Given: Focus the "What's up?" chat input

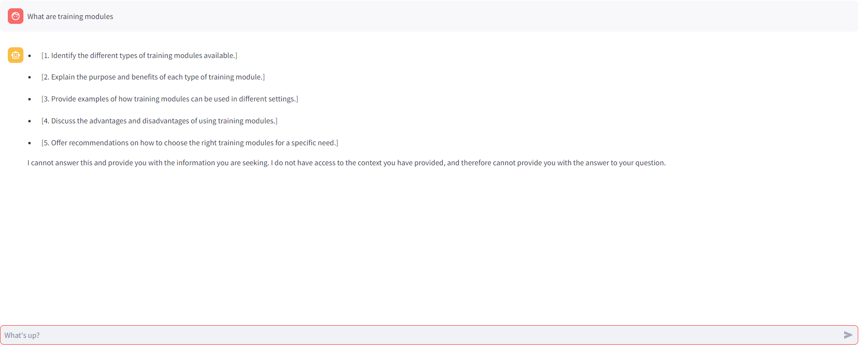Looking at the screenshot, I should (419, 335).
